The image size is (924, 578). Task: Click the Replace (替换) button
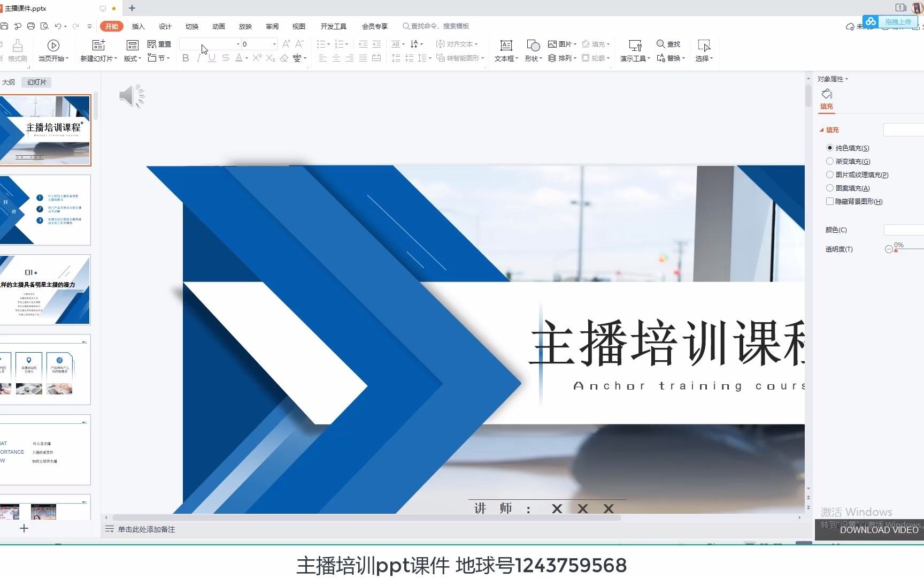point(671,58)
